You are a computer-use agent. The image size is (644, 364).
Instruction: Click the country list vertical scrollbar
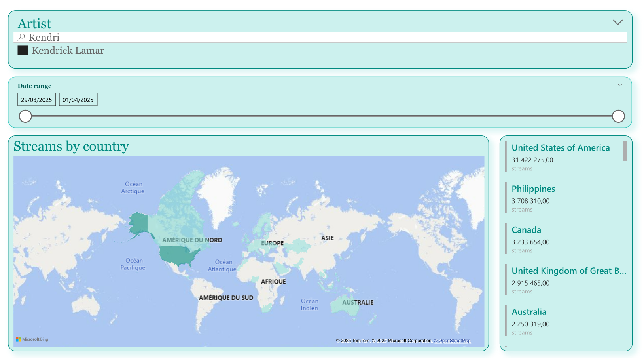coord(625,151)
